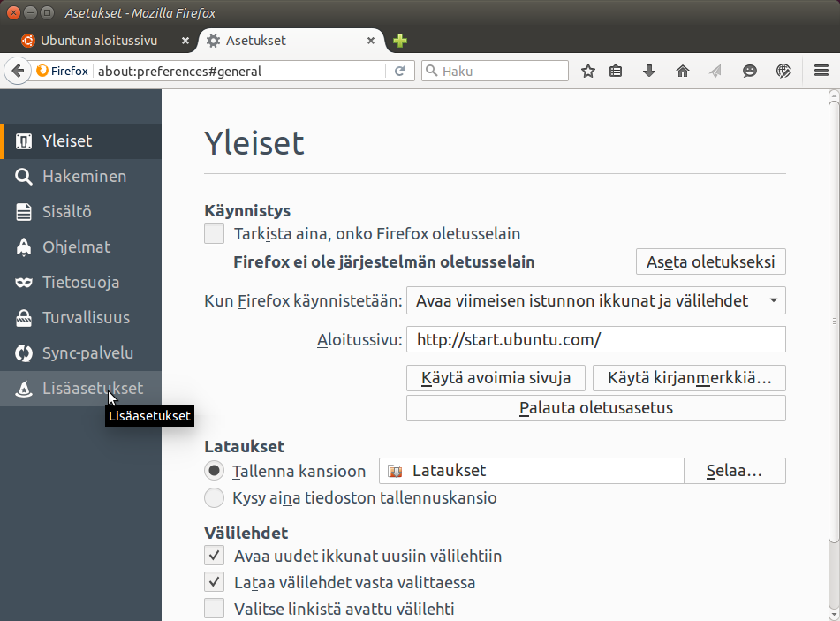The width and height of the screenshot is (840, 621).
Task: Click the Home icon in toolbar
Action: coord(682,72)
